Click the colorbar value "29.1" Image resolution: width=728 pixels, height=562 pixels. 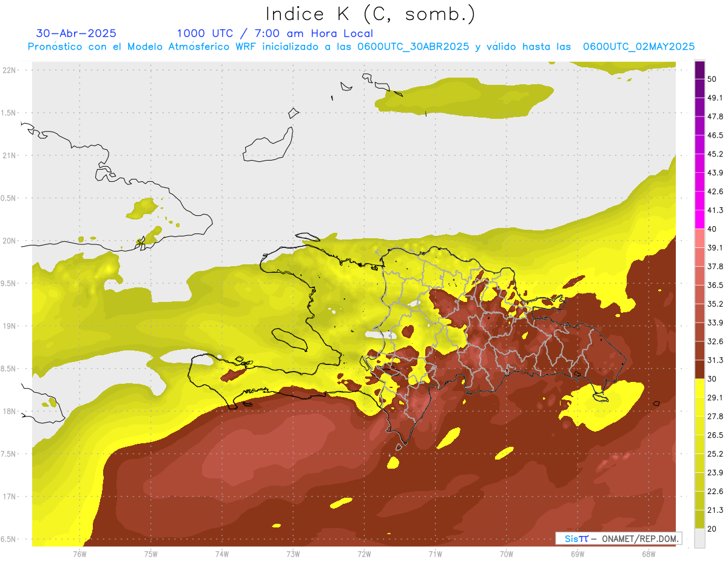(x=716, y=398)
